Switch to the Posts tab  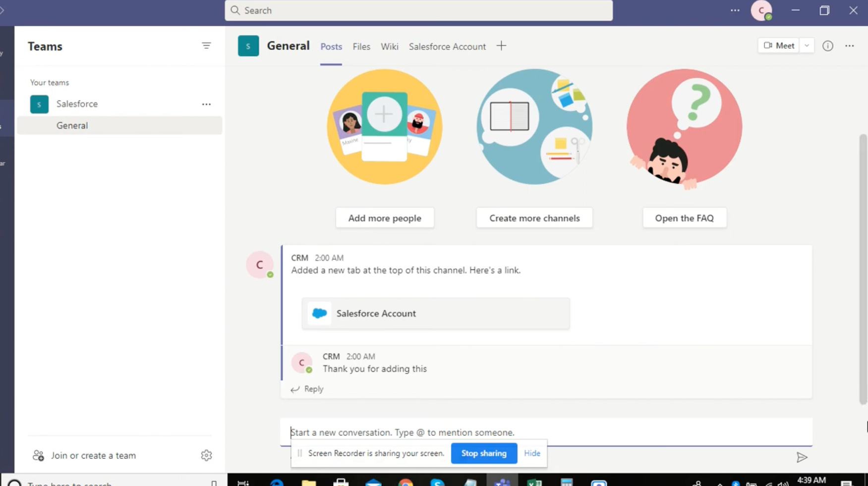click(x=331, y=47)
